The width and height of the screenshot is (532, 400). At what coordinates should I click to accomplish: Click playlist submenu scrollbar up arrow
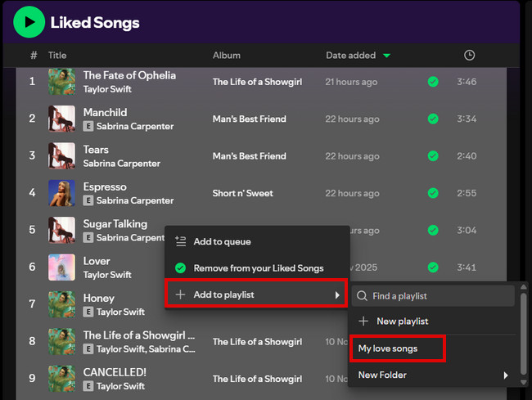click(524, 287)
